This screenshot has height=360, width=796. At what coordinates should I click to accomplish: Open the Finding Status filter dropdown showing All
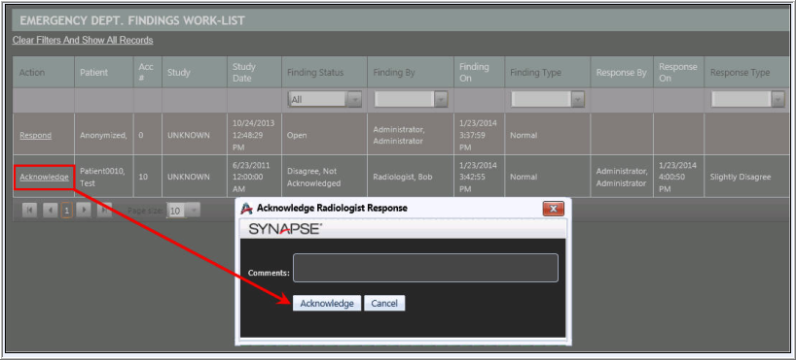pyautogui.click(x=325, y=100)
